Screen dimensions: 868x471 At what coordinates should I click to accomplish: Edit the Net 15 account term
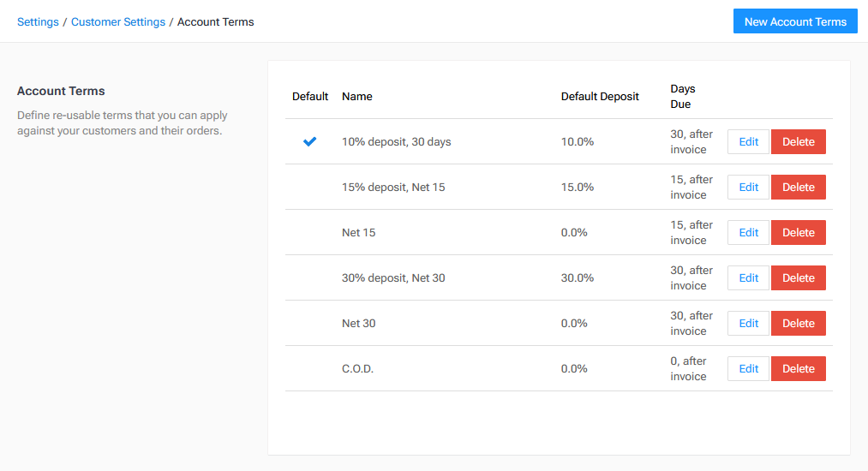point(748,233)
